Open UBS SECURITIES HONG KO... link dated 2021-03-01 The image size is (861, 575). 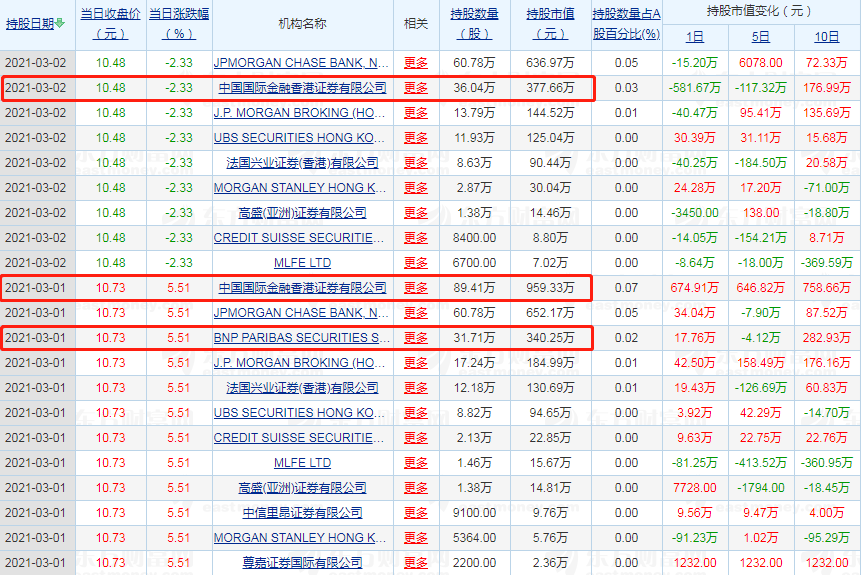pyautogui.click(x=299, y=412)
